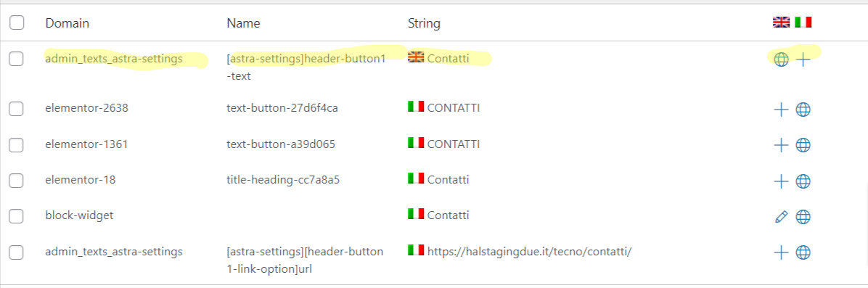The image size is (868, 288).
Task: Edit translation with pencil in block-widget row
Action: (x=781, y=217)
